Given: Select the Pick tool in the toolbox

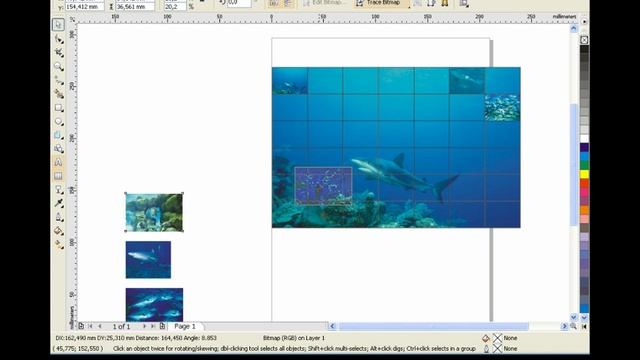Looking at the screenshot, I should click(x=58, y=24).
